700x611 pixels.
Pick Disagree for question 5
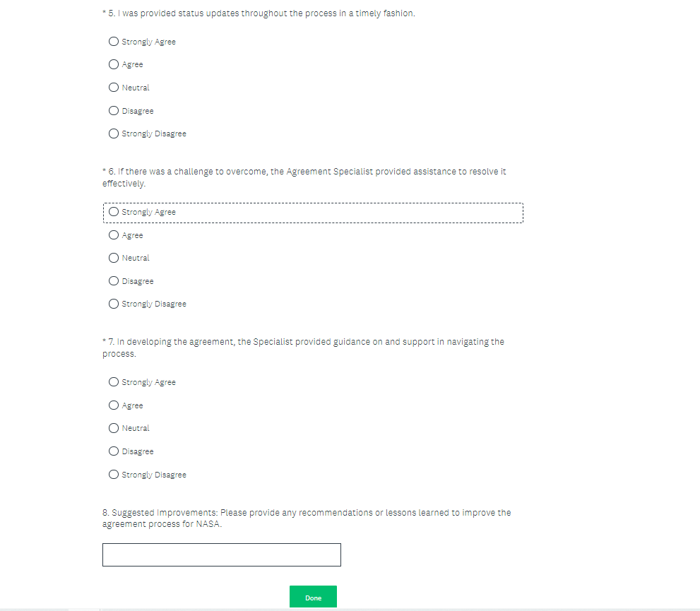pos(114,111)
